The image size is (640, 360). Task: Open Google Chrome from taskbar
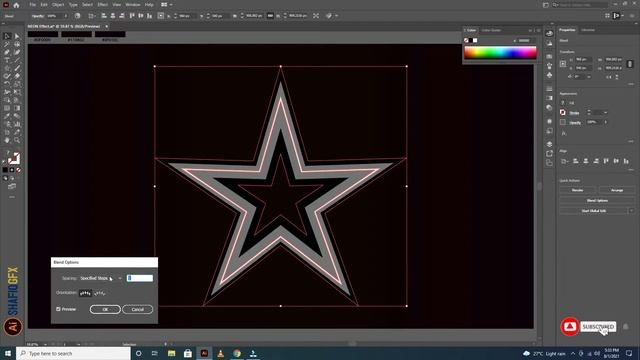tap(237, 353)
